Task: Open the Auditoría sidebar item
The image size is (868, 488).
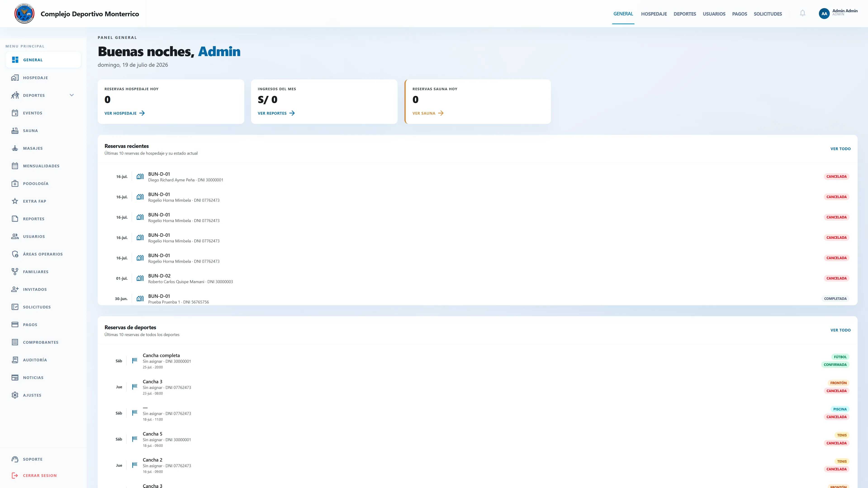Action: tap(43, 360)
